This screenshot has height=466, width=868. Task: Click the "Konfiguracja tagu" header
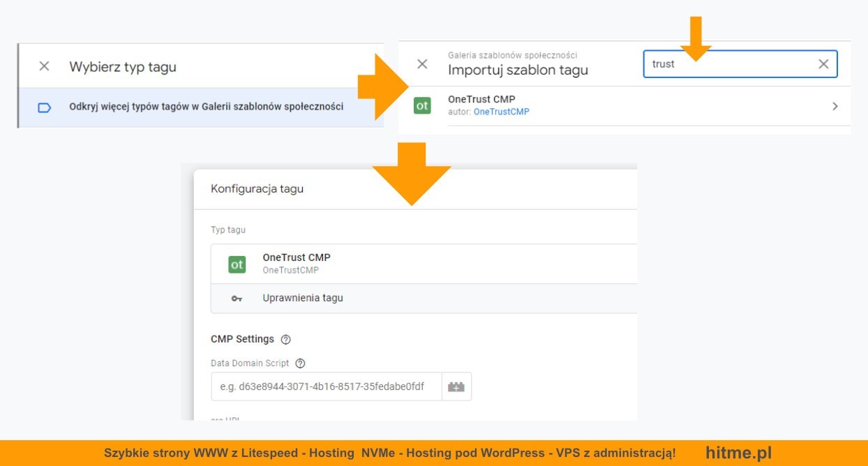coord(257,188)
